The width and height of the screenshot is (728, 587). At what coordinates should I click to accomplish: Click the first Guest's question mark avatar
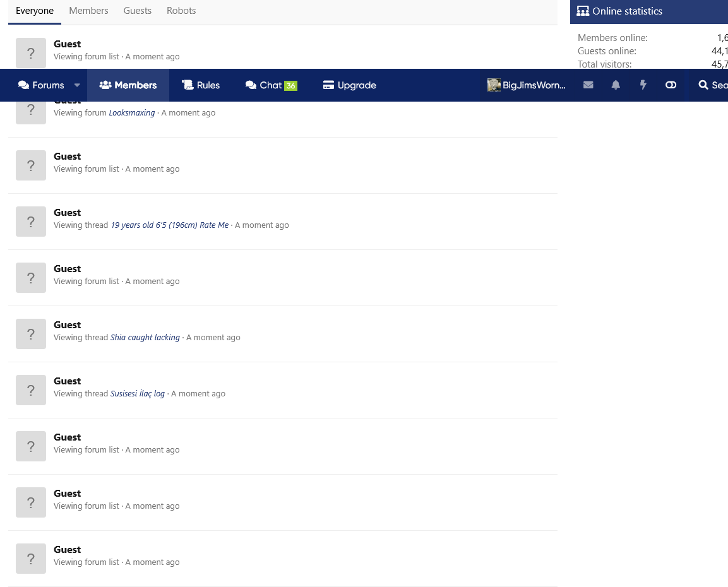(x=31, y=53)
